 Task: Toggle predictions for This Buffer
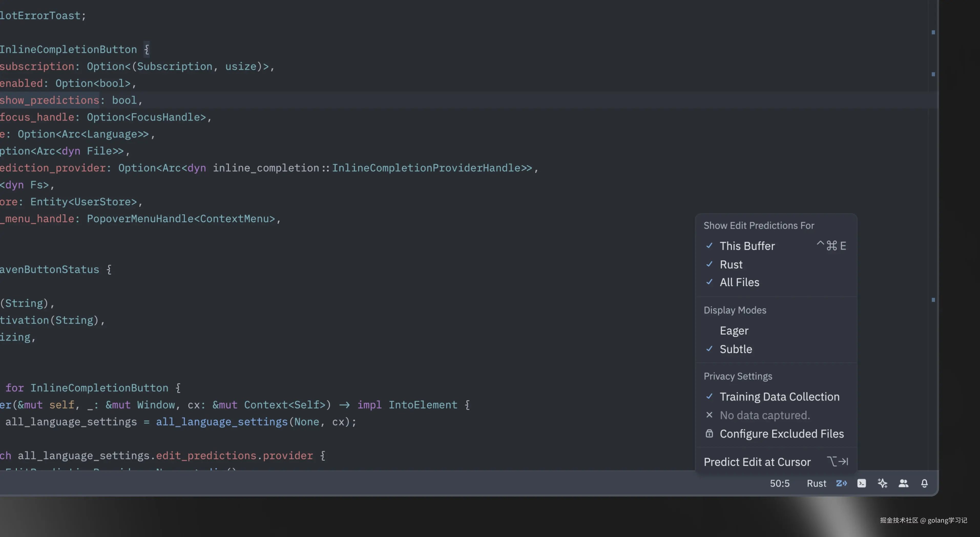747,246
